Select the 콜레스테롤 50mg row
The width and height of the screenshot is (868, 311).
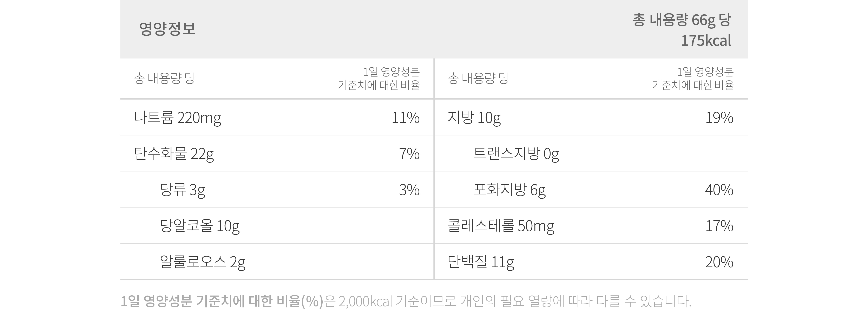591,225
